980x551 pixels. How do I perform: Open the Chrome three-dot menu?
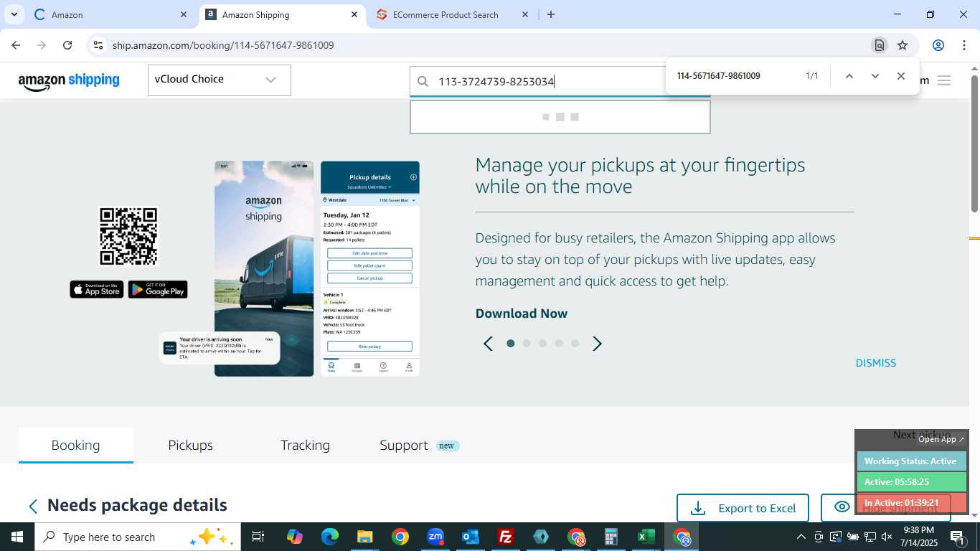(963, 45)
